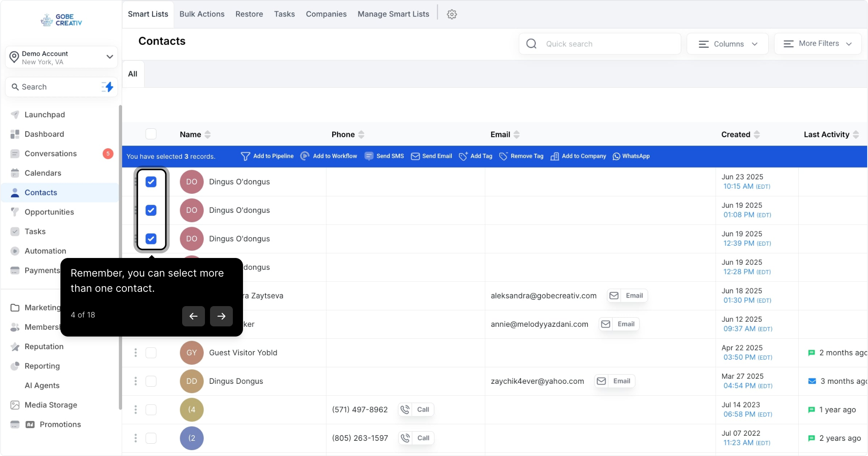Click the WhatsApp bulk action icon

point(616,156)
